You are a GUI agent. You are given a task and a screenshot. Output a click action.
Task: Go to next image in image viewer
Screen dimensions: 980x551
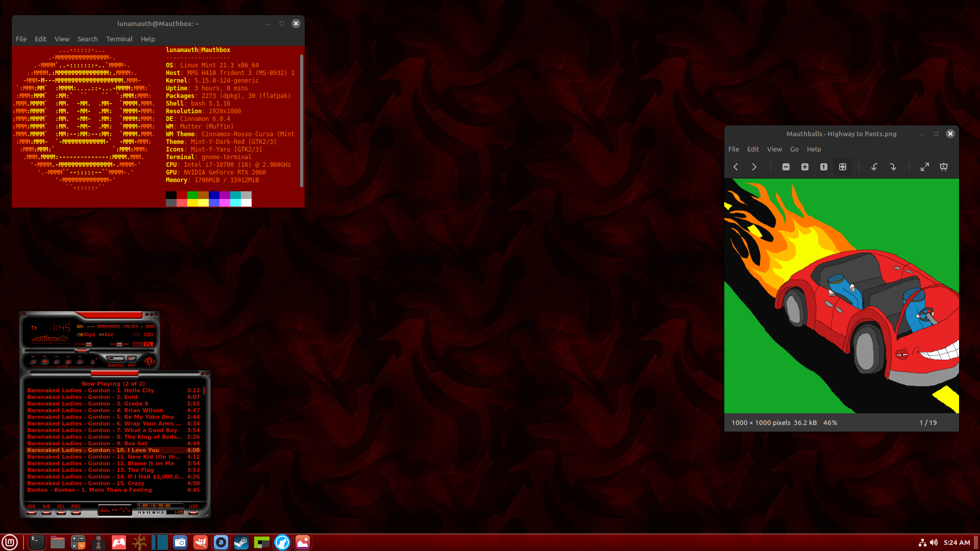pos(754,167)
